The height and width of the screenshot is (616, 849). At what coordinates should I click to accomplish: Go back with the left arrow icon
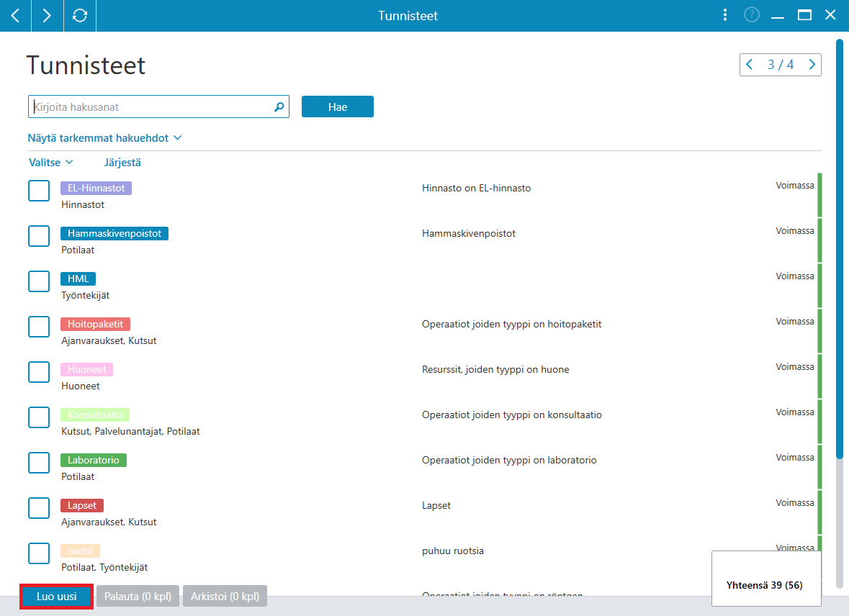coord(15,16)
